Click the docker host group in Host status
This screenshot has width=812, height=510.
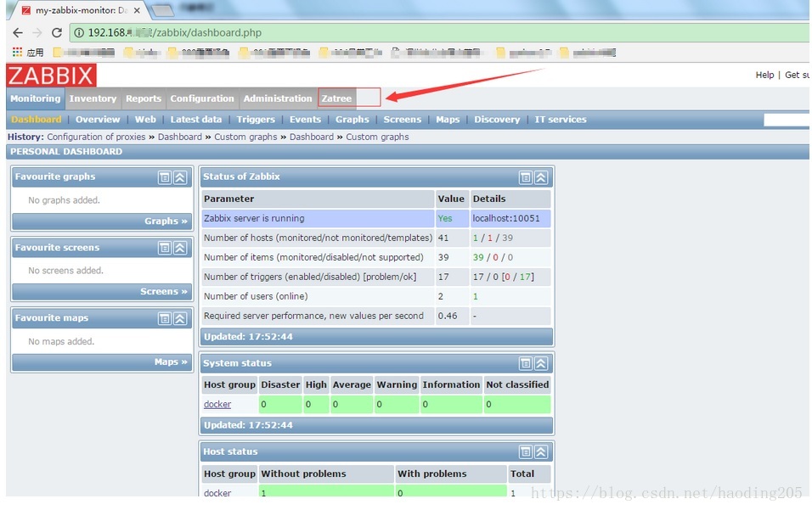217,492
